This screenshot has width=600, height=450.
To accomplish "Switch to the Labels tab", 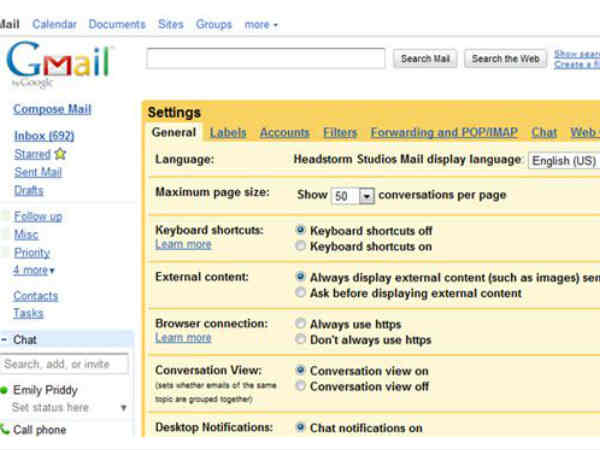I will click(x=228, y=133).
